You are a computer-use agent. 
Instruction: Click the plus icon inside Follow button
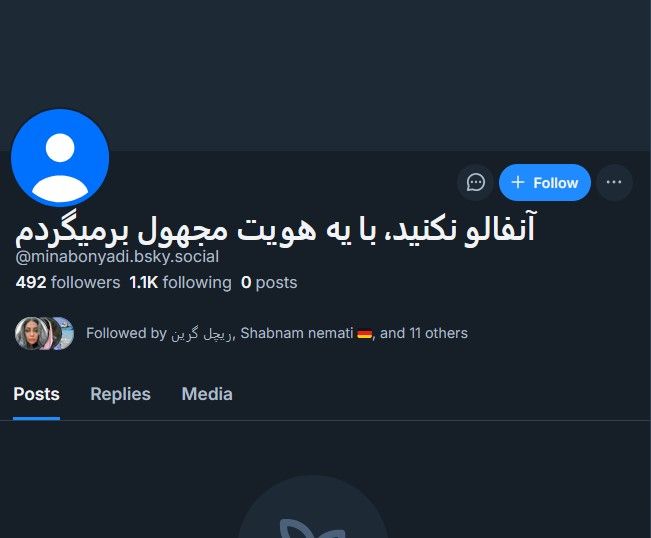(518, 182)
